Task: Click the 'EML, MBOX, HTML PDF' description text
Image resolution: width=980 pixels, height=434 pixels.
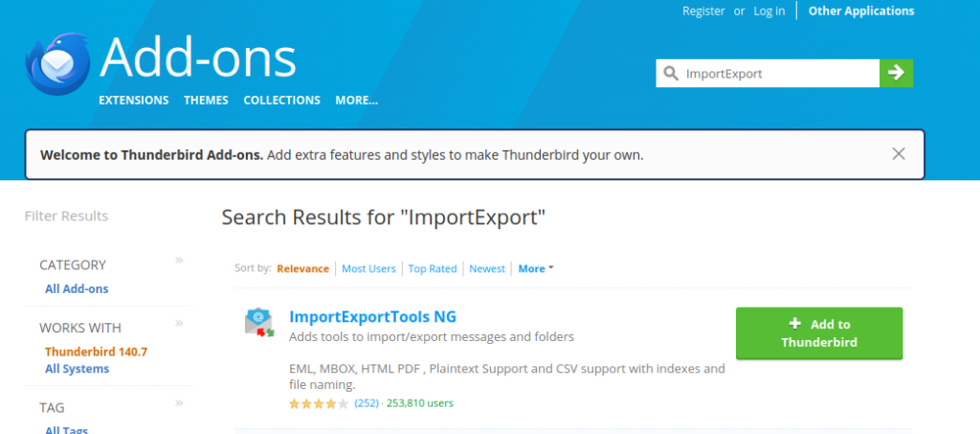Action: click(507, 377)
